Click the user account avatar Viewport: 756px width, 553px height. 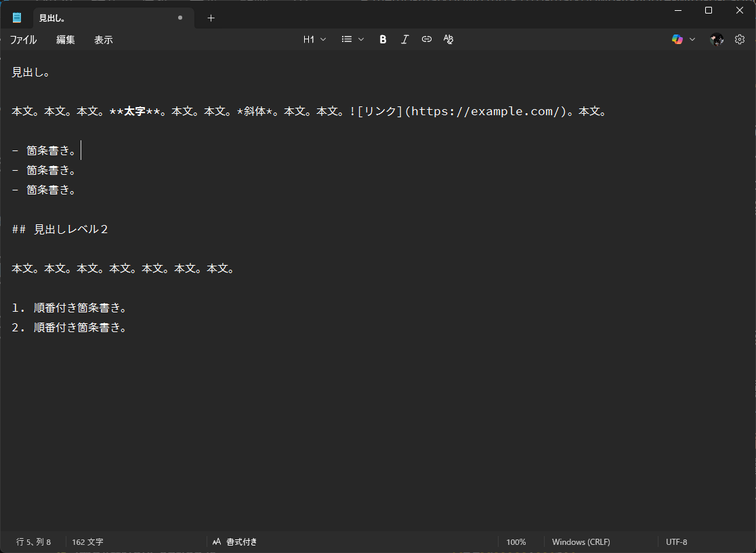716,39
